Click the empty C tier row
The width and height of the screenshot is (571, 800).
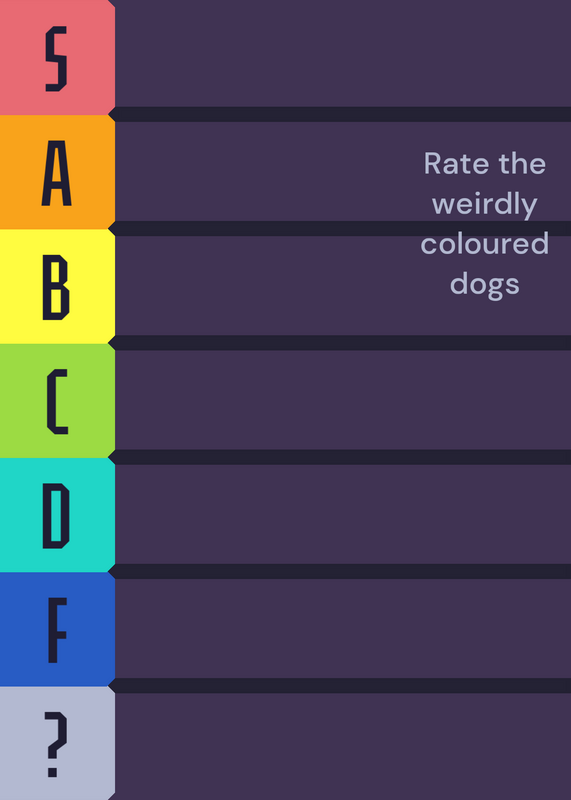point(343,400)
